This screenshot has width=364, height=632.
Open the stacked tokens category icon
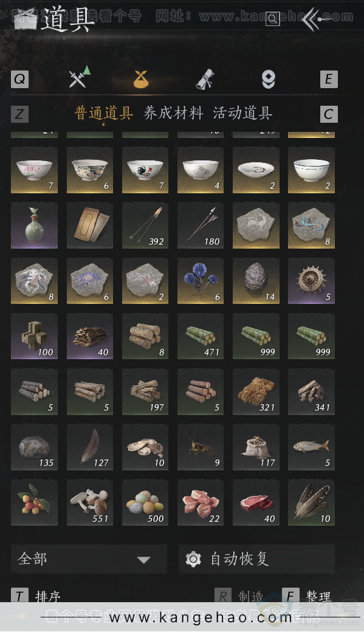(269, 78)
